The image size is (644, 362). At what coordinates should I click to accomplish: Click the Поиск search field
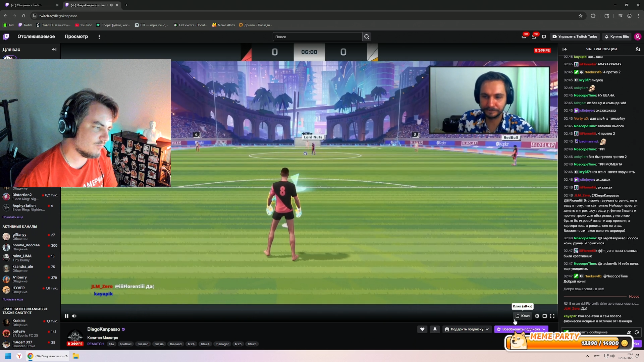[317, 37]
